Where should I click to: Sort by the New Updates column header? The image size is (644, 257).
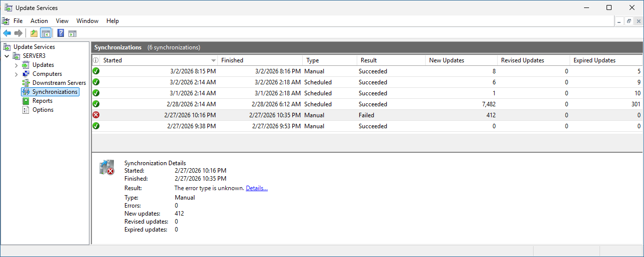[462, 60]
